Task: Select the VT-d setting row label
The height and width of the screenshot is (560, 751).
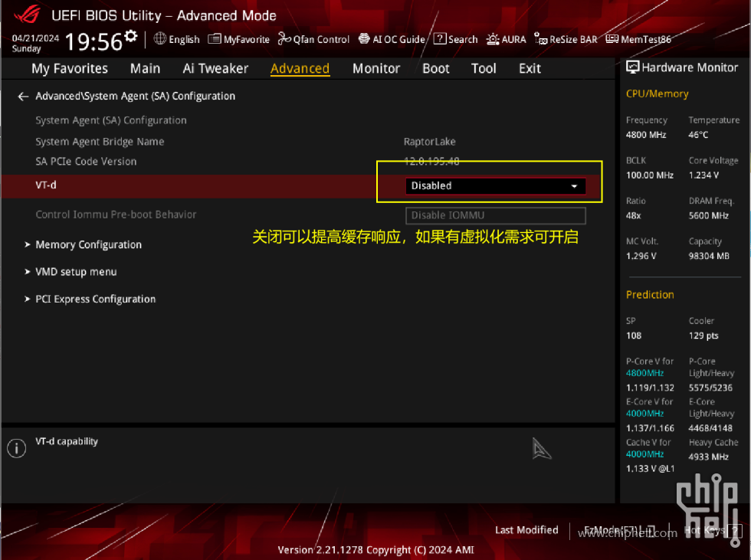Action: [46, 185]
